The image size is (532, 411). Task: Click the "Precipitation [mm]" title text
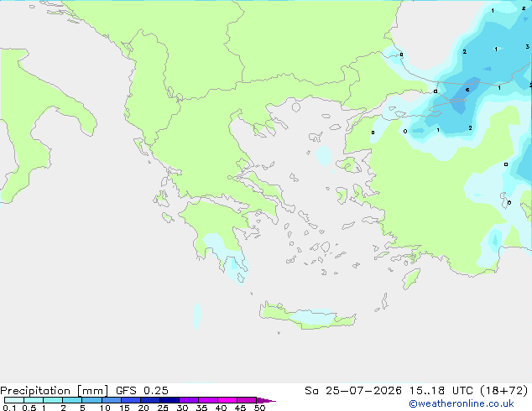click(x=54, y=391)
